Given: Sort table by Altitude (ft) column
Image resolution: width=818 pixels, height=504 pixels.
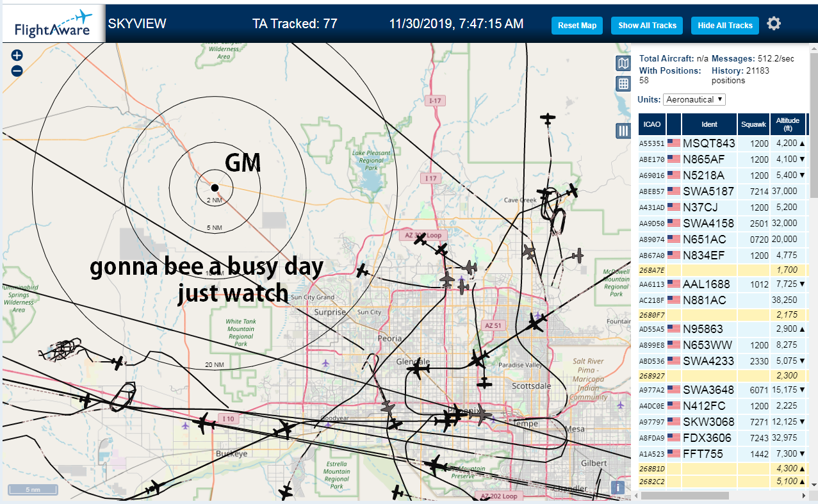Looking at the screenshot, I should click(788, 124).
